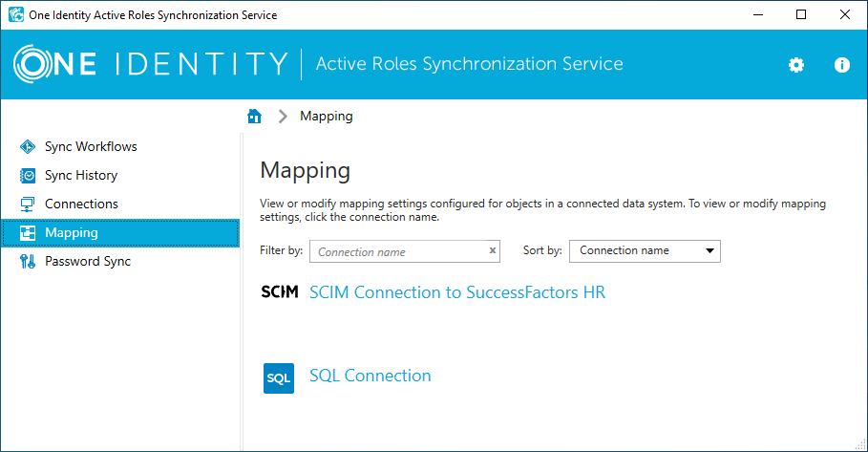Clear the filter with the x button
Image resolution: width=868 pixels, height=452 pixels.
(x=492, y=250)
